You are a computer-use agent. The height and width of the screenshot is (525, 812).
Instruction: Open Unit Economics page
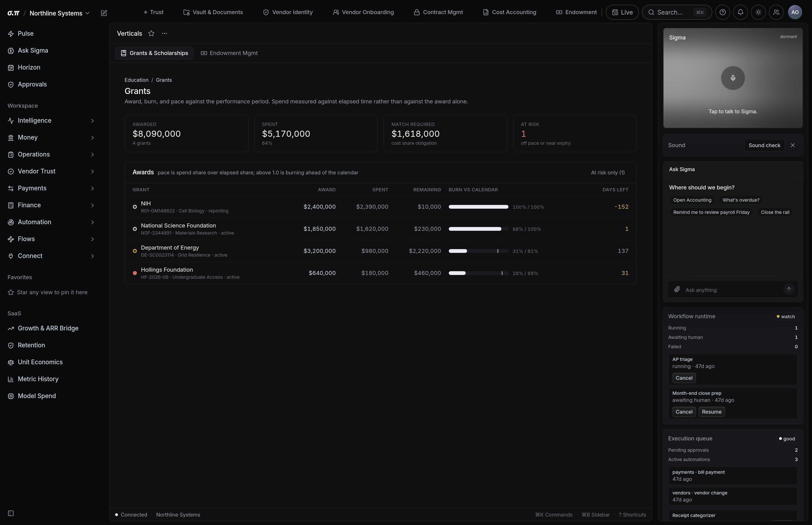click(51, 362)
